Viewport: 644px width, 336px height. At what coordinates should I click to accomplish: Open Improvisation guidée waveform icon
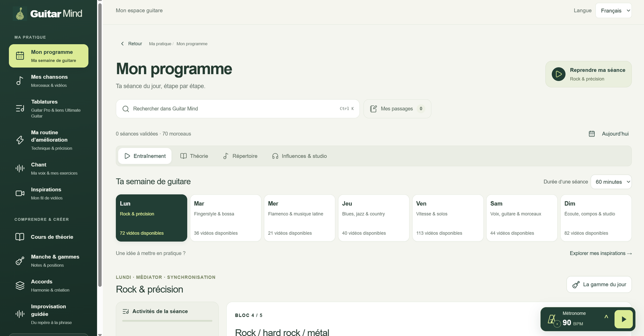20,314
